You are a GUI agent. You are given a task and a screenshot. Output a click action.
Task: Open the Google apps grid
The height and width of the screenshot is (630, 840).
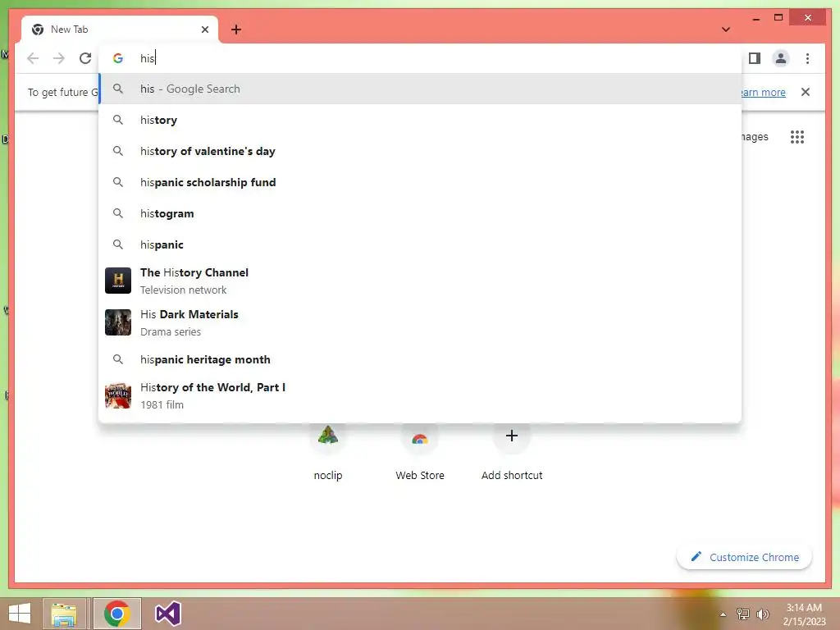(x=797, y=137)
